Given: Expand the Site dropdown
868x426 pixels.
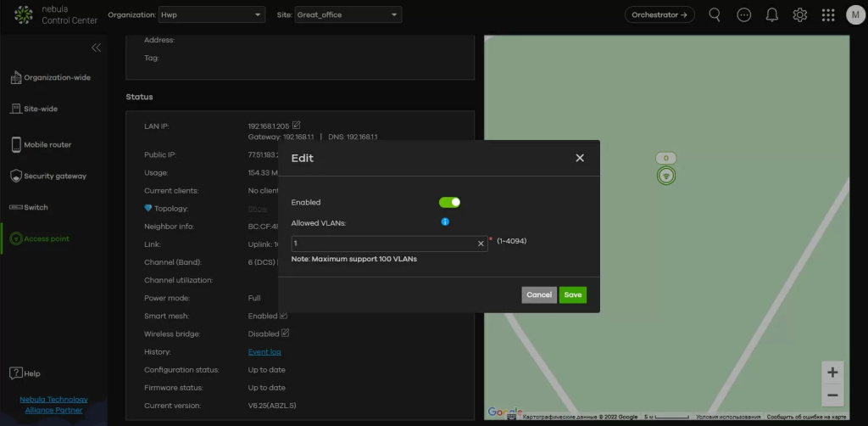Looking at the screenshot, I should 348,15.
